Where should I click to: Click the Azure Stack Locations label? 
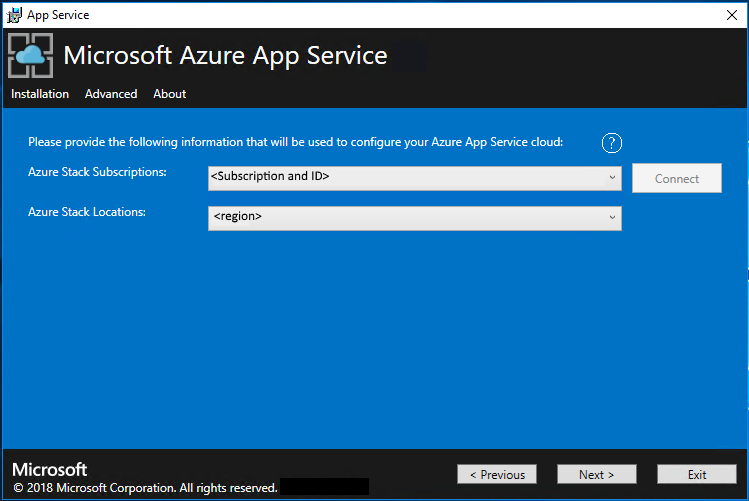point(87,212)
